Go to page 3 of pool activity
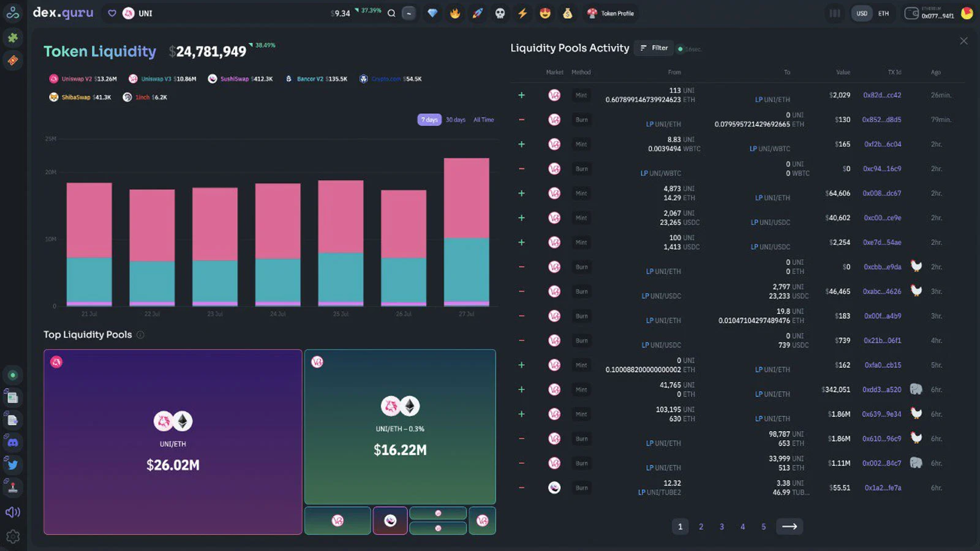980x551 pixels. [722, 527]
